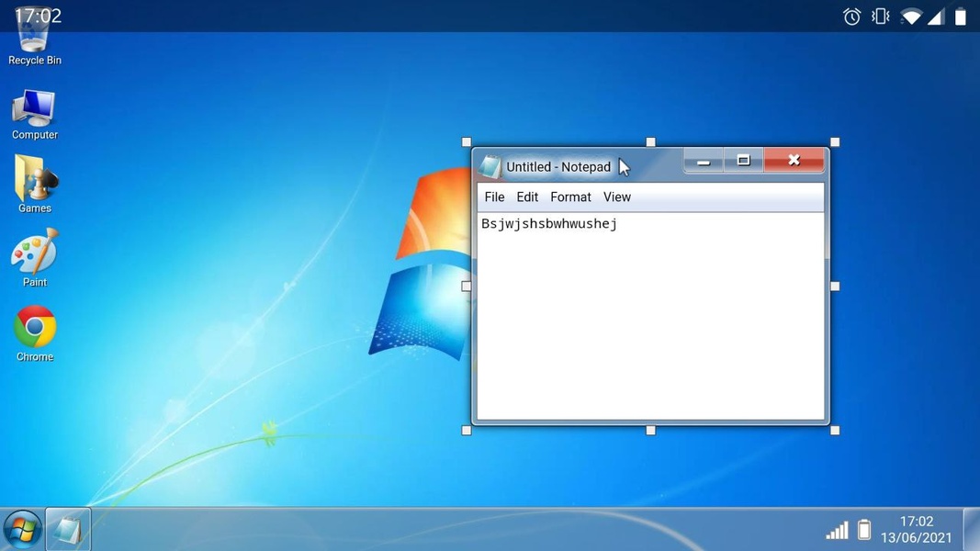Click the text Bsjwjshsbwhwushej in Notepad
This screenshot has height=551, width=980.
(x=548, y=224)
